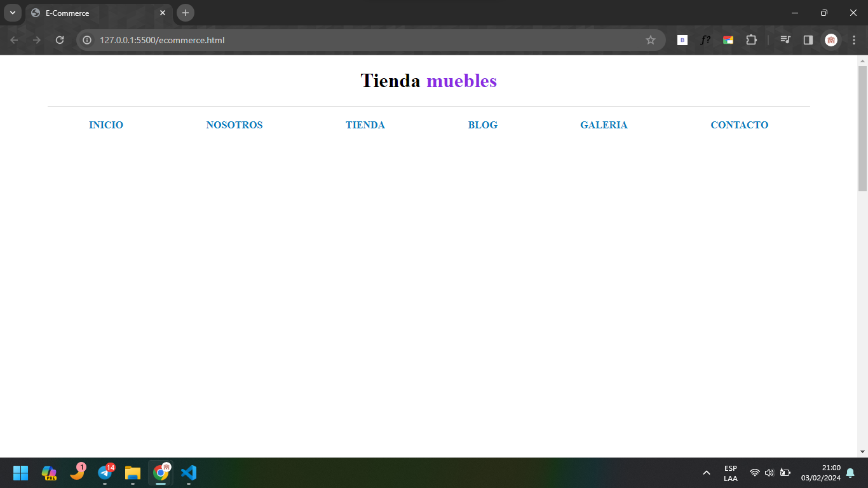The height and width of the screenshot is (488, 868).
Task: Open the volume speaker icon
Action: click(770, 473)
